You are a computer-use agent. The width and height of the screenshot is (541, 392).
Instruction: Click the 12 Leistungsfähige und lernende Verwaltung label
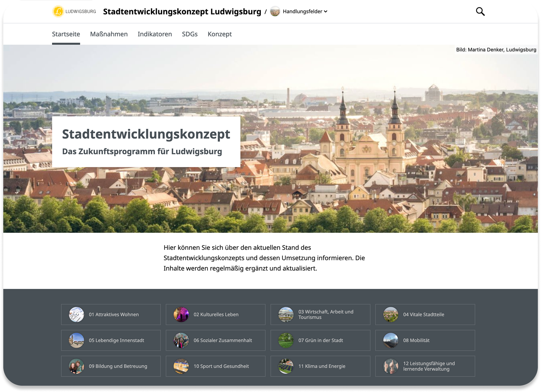(429, 366)
